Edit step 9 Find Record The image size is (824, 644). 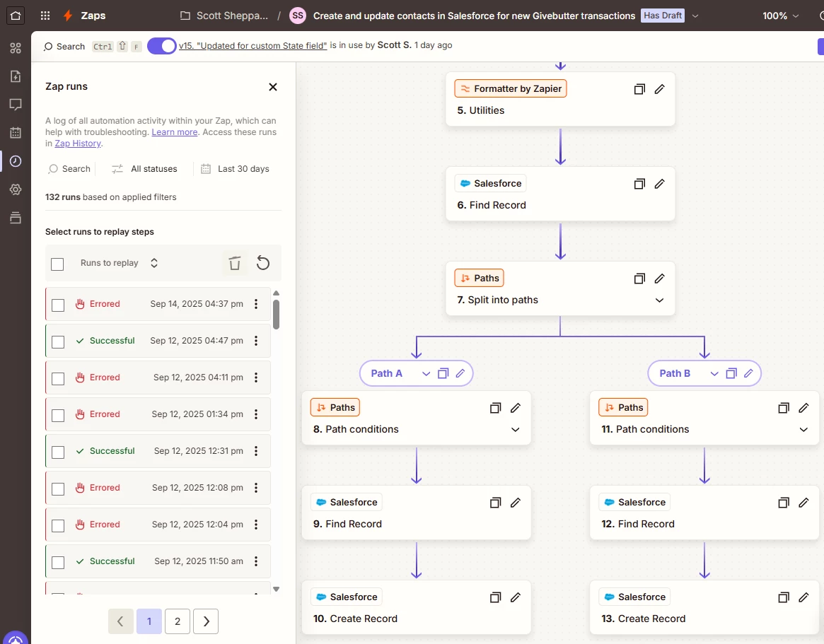click(516, 503)
